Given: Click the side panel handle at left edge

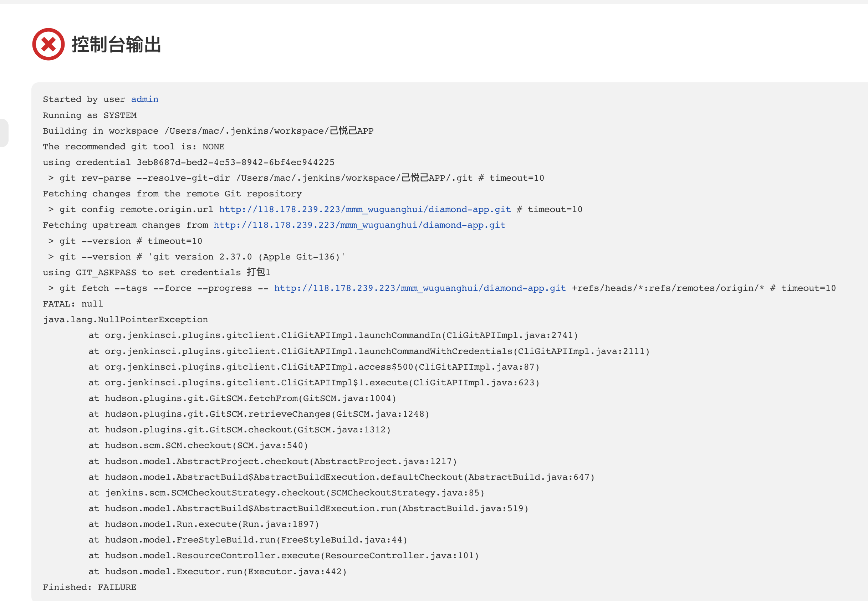Looking at the screenshot, I should pyautogui.click(x=4, y=133).
